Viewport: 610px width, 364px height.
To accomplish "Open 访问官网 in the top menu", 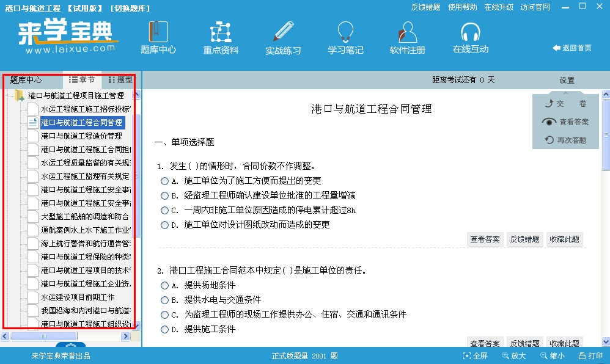I will point(535,7).
